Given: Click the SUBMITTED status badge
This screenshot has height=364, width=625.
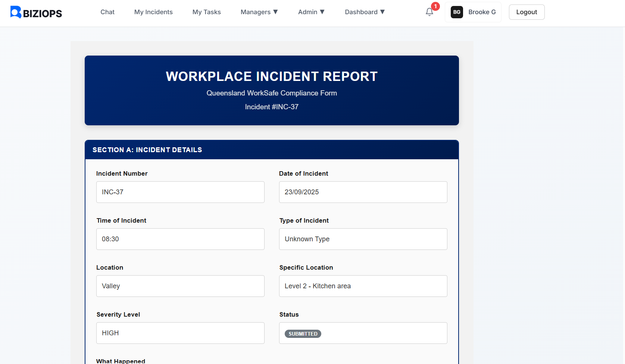Looking at the screenshot, I should [x=303, y=333].
